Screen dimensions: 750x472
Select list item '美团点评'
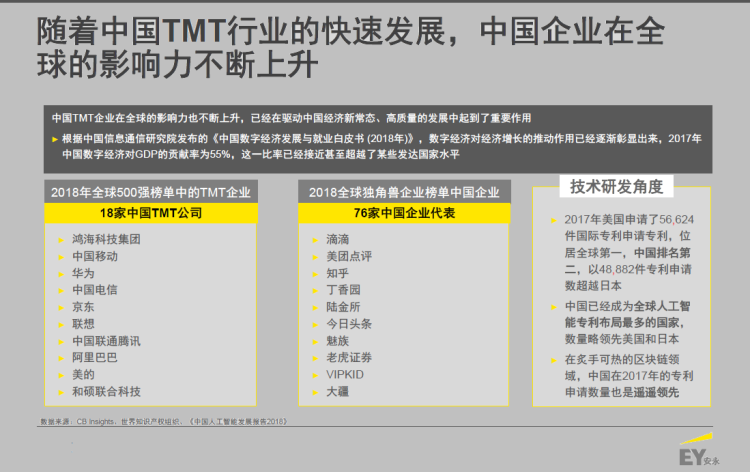(349, 256)
